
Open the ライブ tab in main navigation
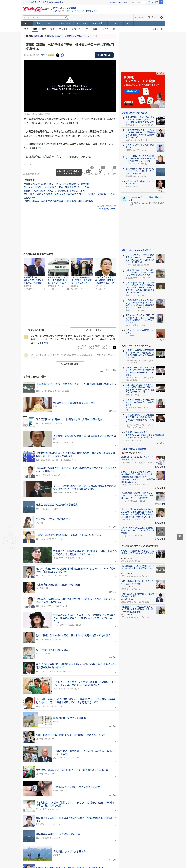49,23
